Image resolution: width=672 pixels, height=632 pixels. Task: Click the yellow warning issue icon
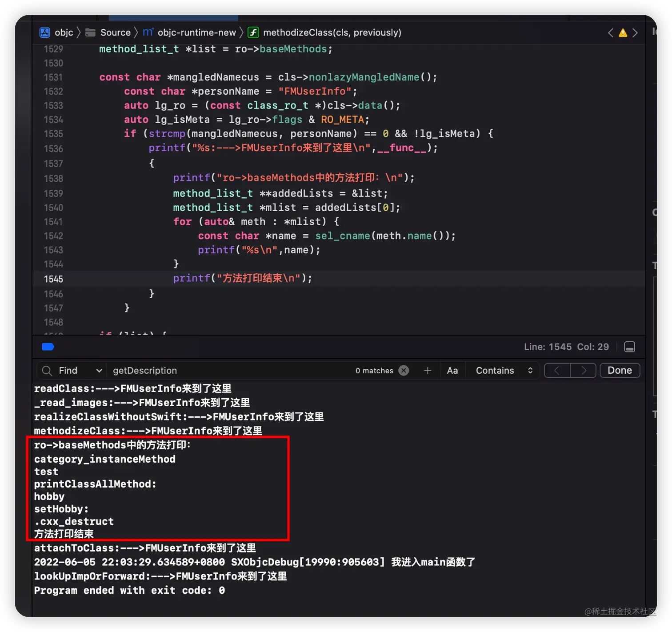pos(623,33)
